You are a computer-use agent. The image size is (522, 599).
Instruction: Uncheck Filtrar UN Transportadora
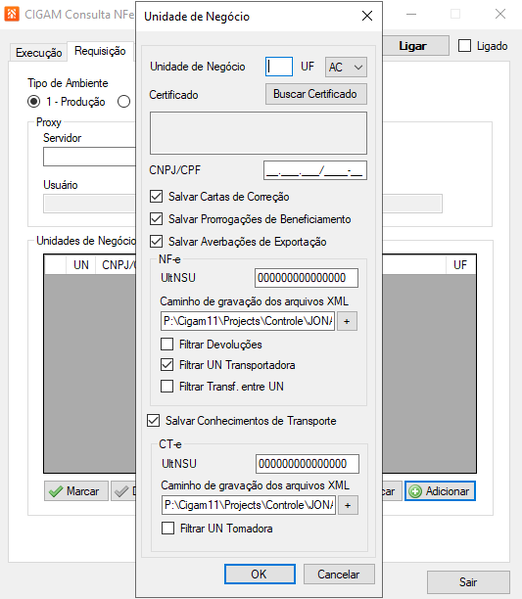167,365
